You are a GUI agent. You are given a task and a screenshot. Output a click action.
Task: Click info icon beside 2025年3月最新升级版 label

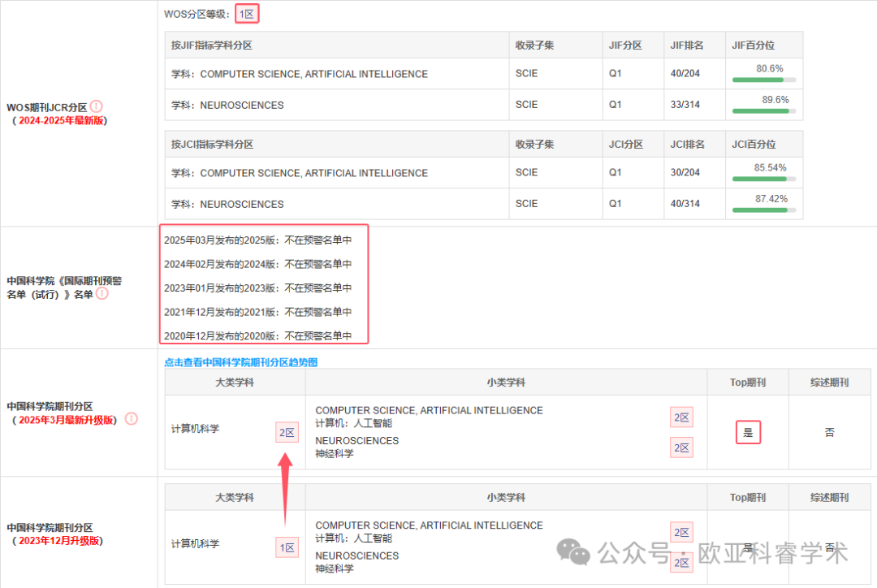[x=131, y=418]
